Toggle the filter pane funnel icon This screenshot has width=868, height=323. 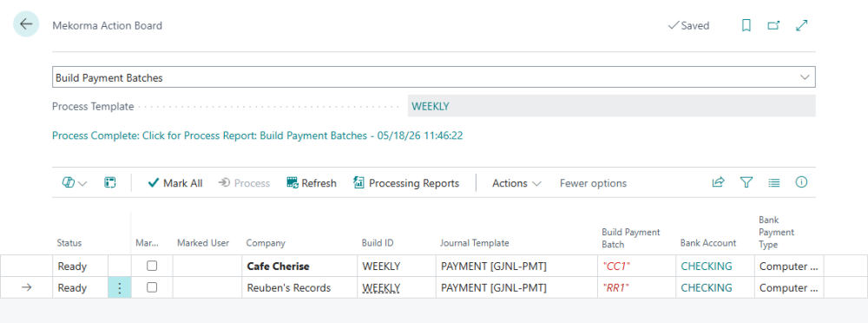[x=746, y=182]
